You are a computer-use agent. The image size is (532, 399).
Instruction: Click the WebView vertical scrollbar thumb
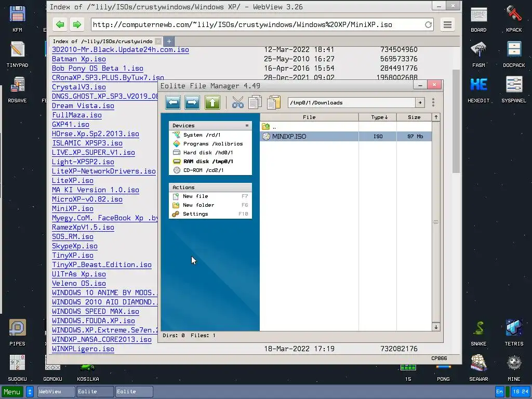456,121
